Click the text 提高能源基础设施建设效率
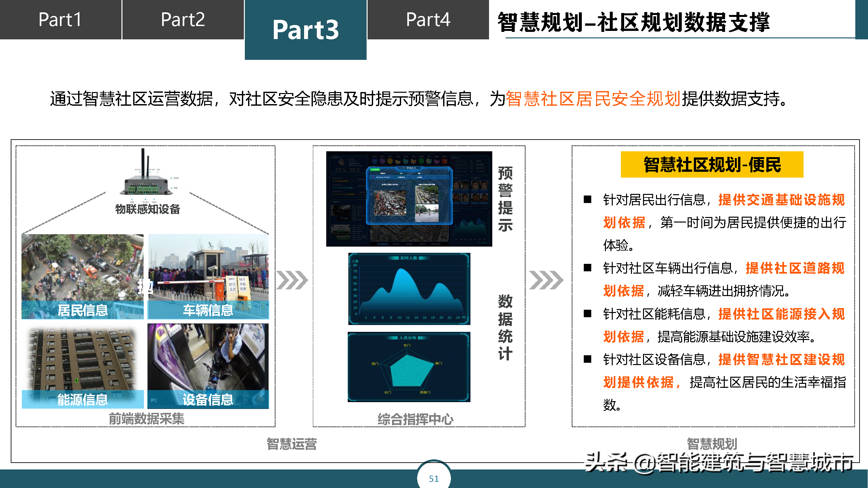The height and width of the screenshot is (488, 868). point(734,336)
